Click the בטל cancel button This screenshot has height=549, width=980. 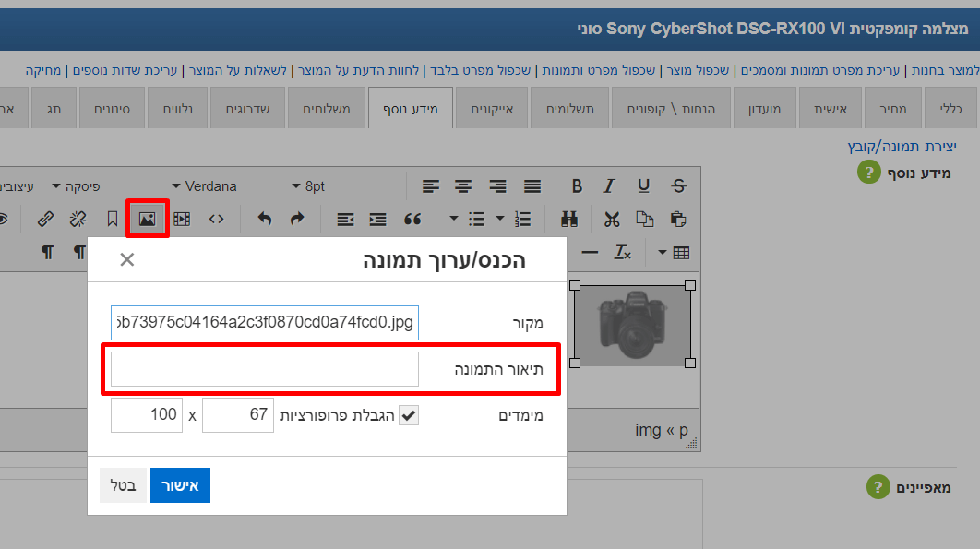123,485
